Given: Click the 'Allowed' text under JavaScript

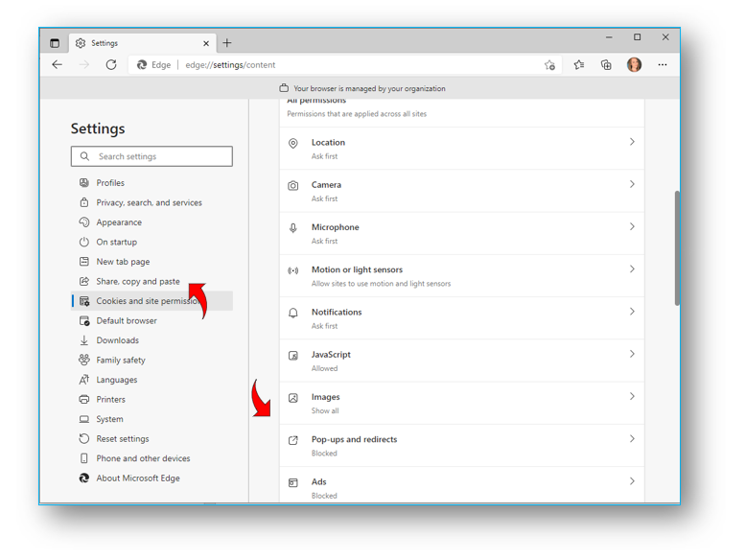Looking at the screenshot, I should 324,368.
